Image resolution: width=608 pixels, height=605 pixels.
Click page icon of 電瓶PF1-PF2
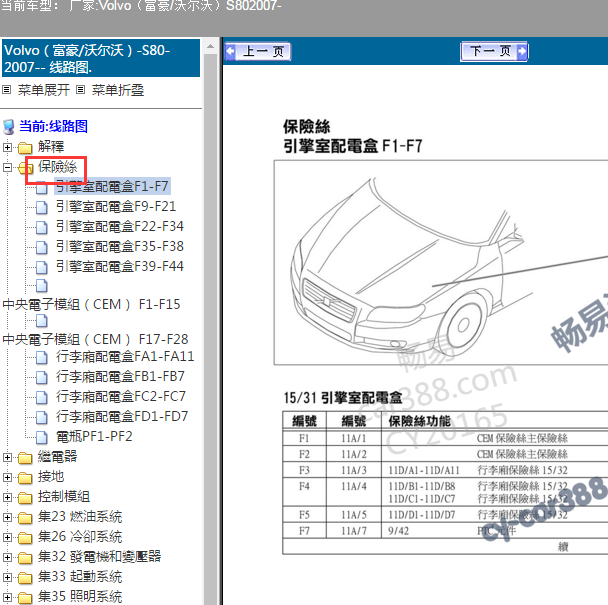pos(42,438)
